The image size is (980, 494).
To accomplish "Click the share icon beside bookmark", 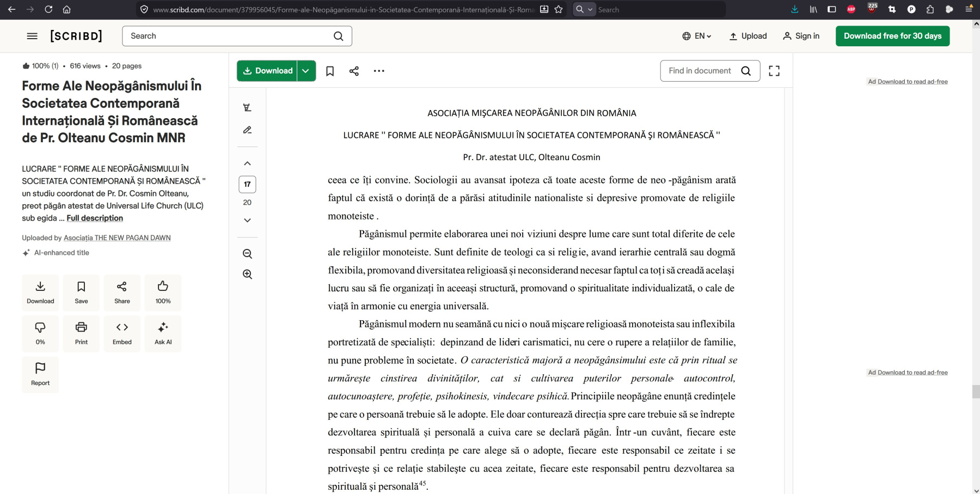I will click(x=354, y=71).
